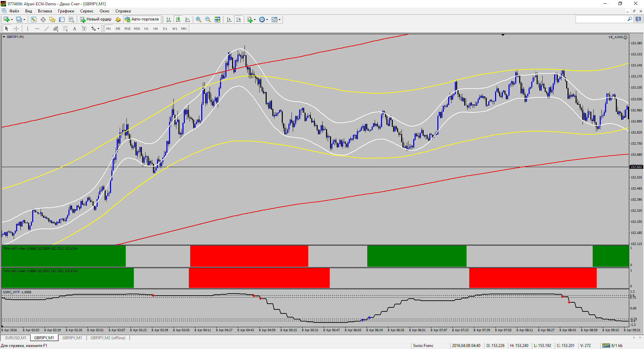Switch to the M15 timeframe
The image size is (644, 349).
tap(127, 29)
